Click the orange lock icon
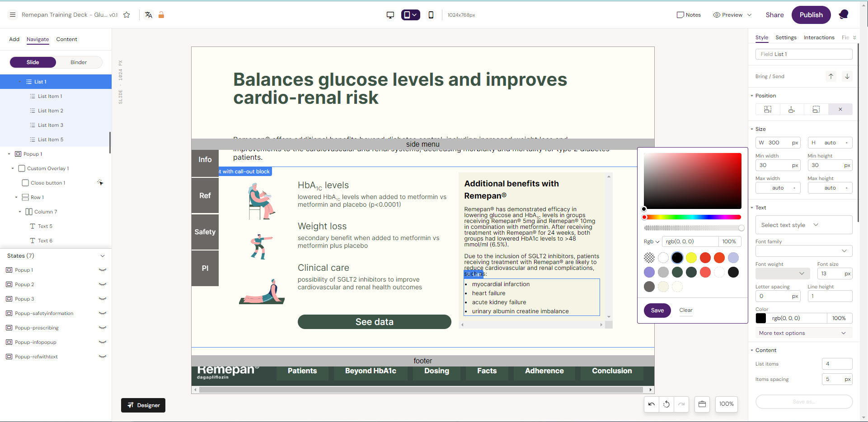Screen dimensions: 868x422 [x=161, y=15]
